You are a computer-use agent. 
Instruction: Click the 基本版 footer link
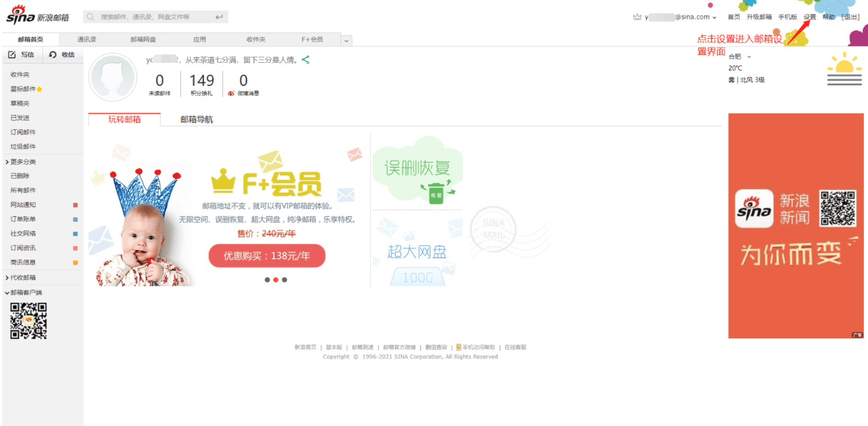tap(334, 348)
